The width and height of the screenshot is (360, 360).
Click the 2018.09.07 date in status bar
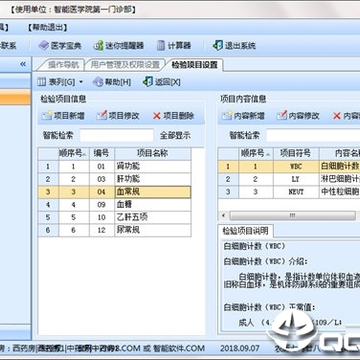pos(240,348)
